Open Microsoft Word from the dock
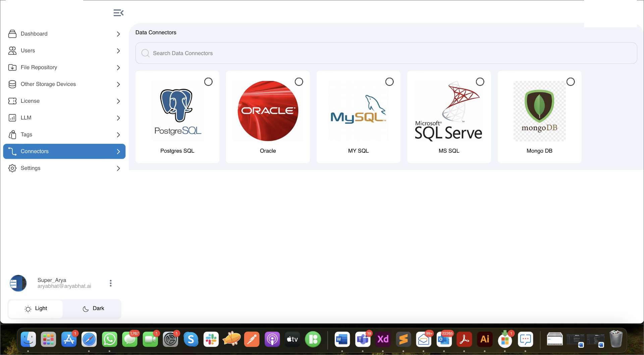This screenshot has height=355, width=644. click(x=342, y=340)
